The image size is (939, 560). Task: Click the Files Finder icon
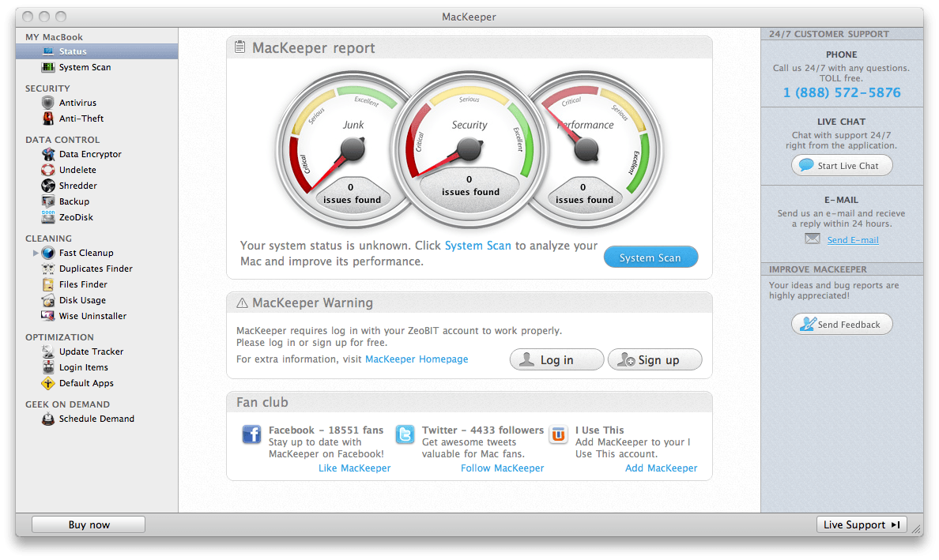point(48,284)
